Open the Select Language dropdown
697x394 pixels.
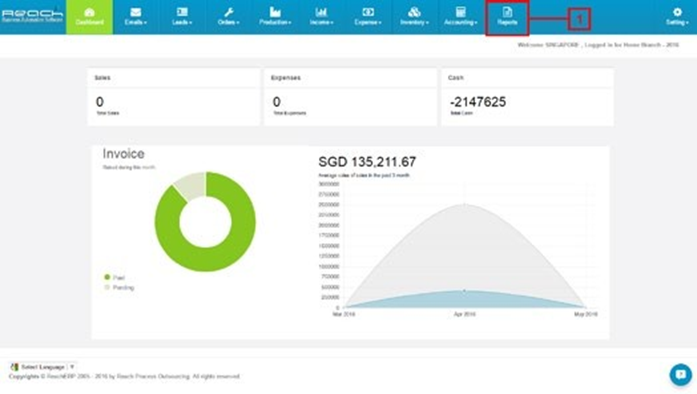pyautogui.click(x=43, y=367)
